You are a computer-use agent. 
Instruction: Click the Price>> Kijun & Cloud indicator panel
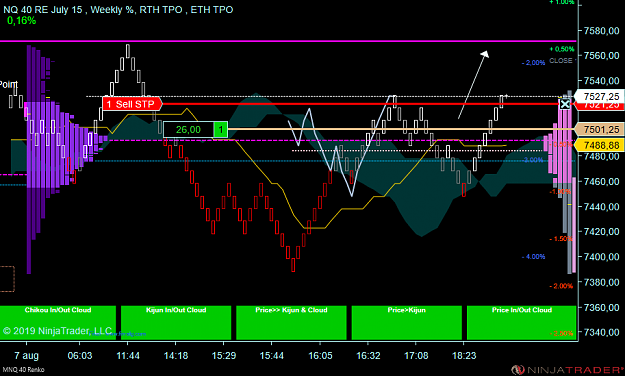(x=291, y=323)
